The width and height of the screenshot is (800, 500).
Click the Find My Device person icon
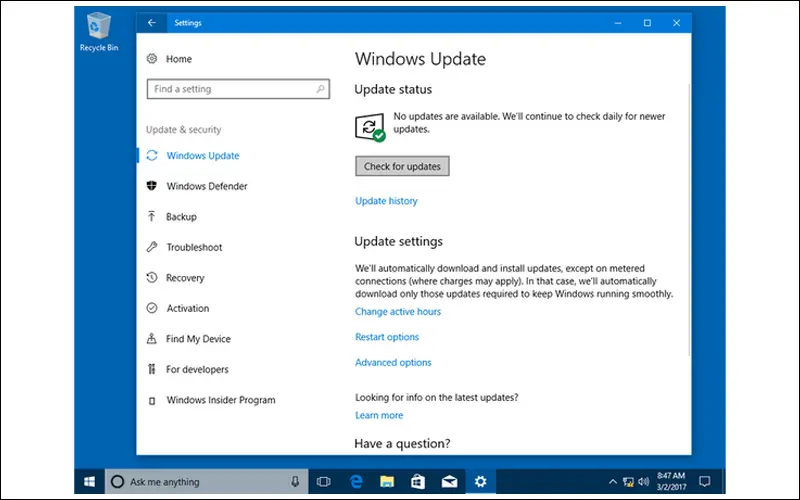coord(152,339)
